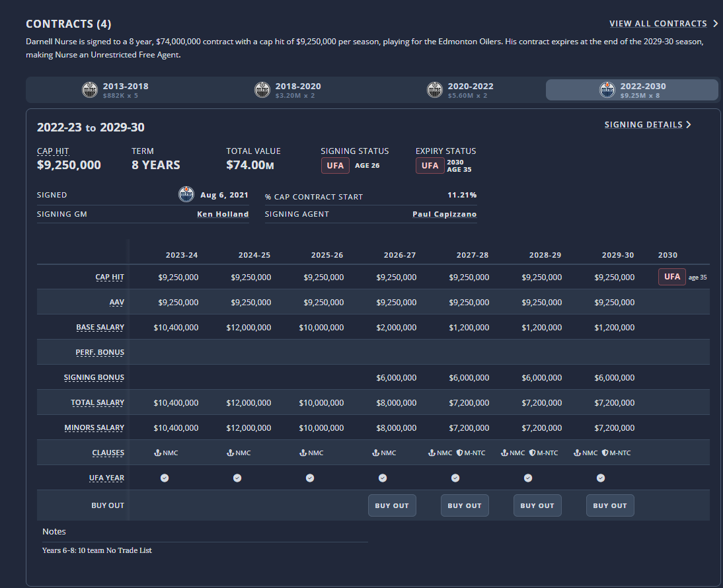
Task: Click the Oilers logo on 2020-2022 tab
Action: pyautogui.click(x=435, y=90)
